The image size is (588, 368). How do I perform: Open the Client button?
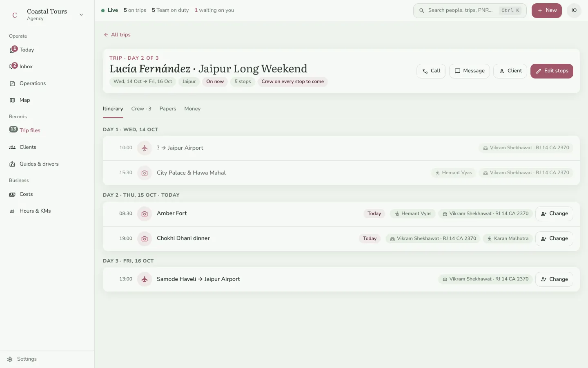[510, 71]
